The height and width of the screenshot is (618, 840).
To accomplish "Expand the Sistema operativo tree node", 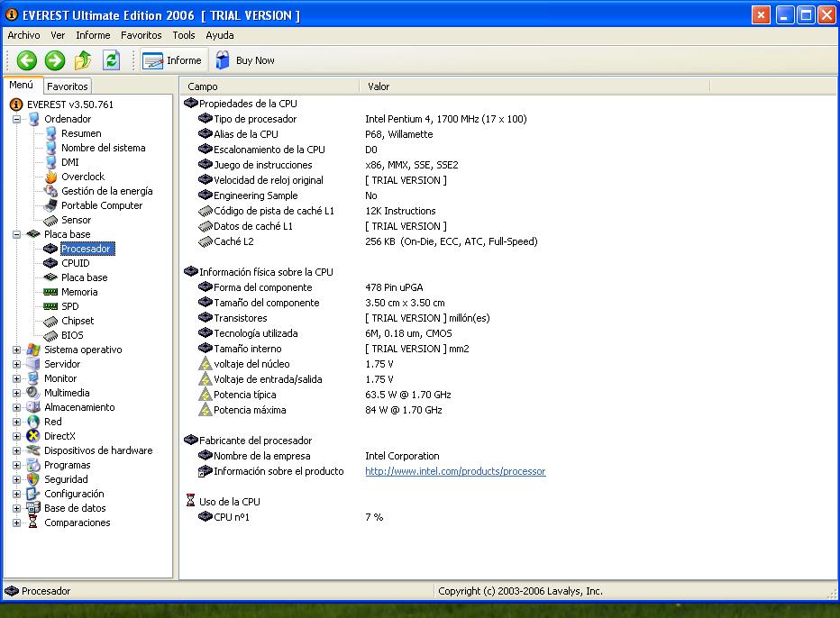I will [x=16, y=350].
